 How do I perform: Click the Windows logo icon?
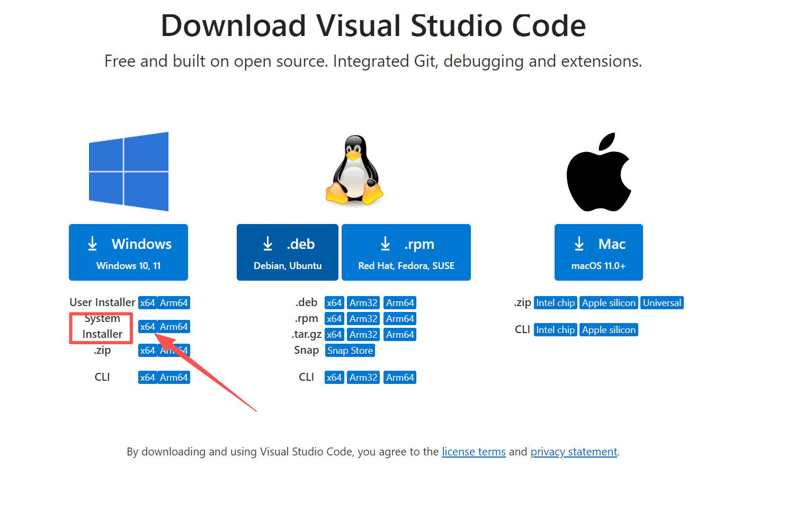pos(129,172)
